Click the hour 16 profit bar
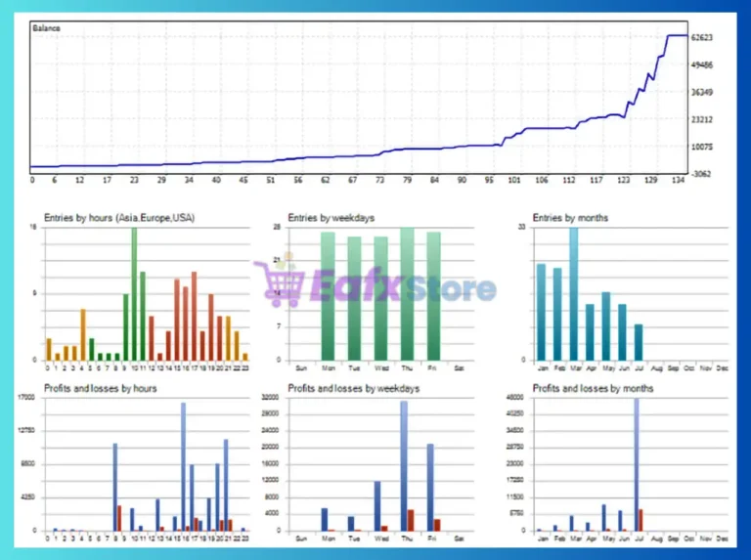Viewport: 751px width, 560px height. (183, 467)
